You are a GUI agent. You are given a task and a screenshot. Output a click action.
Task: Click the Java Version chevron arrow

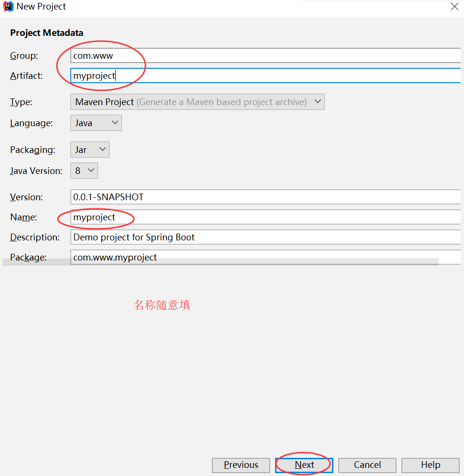pyautogui.click(x=91, y=170)
